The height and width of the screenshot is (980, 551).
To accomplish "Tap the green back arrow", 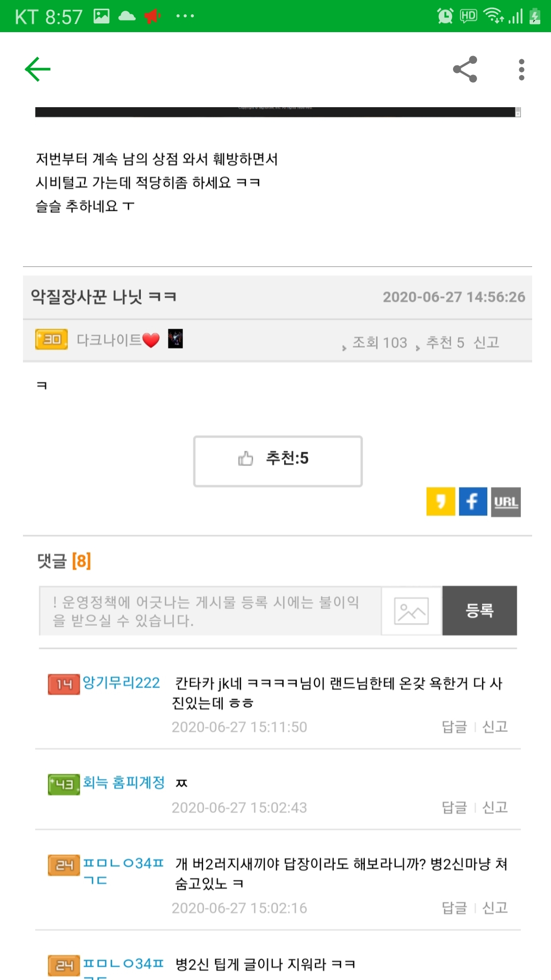I will pyautogui.click(x=38, y=69).
